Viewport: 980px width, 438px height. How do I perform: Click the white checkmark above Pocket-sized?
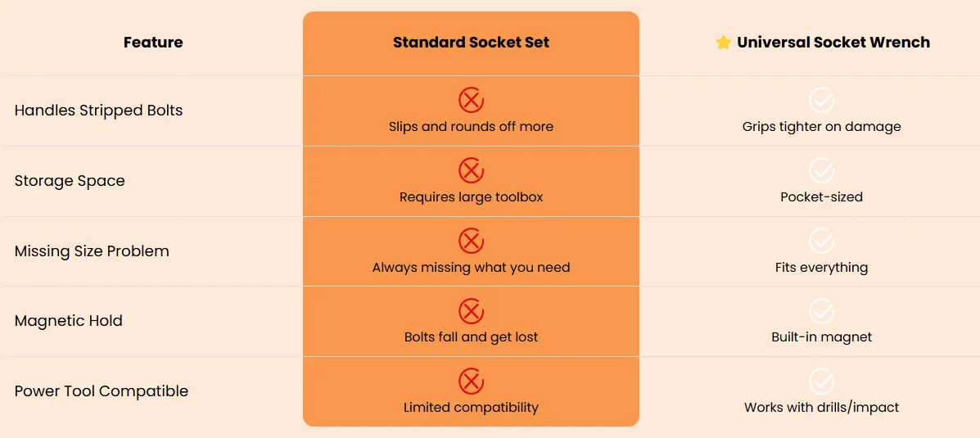[x=821, y=170]
